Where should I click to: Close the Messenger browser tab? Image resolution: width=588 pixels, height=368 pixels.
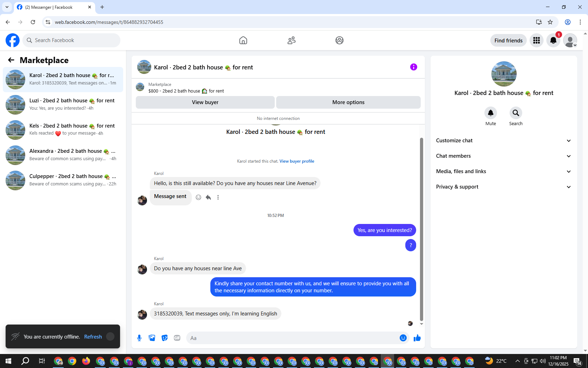(x=90, y=7)
